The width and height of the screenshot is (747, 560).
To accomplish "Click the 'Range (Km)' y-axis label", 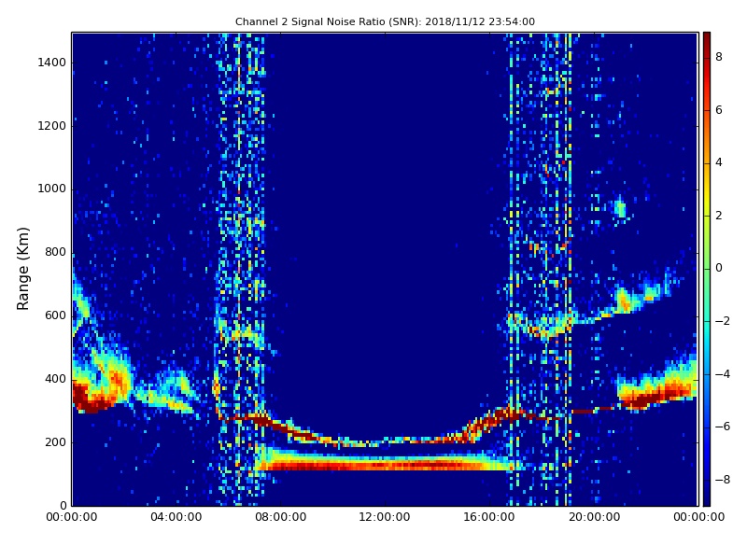I will coord(22,269).
